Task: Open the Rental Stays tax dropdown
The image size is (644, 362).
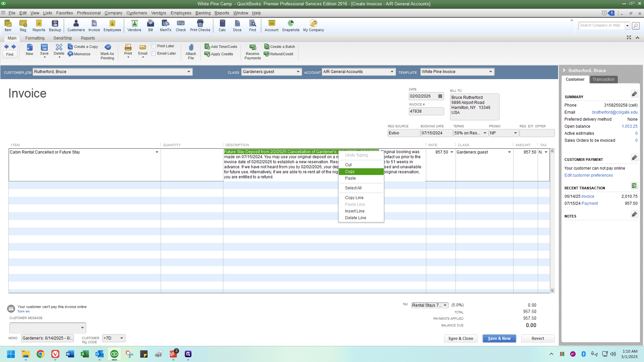Action: click(445, 305)
